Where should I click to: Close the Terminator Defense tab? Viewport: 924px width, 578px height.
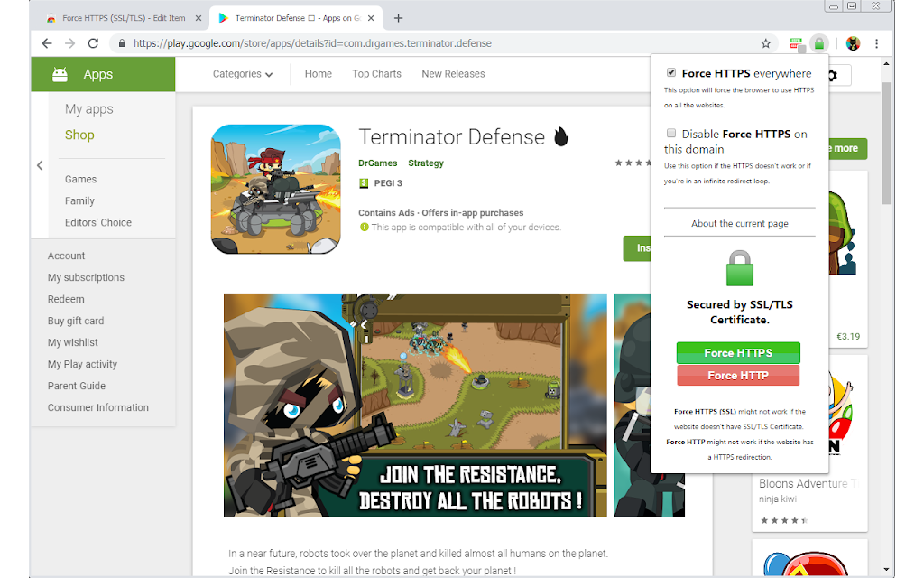(x=371, y=18)
